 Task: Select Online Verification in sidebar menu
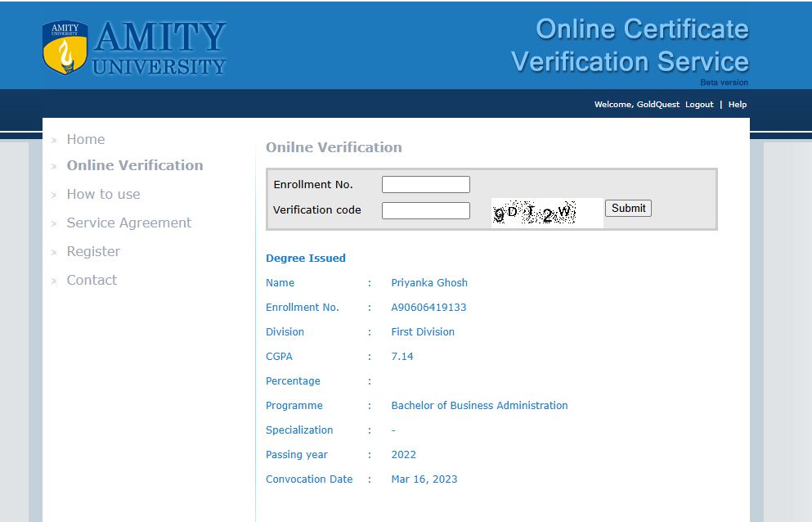click(135, 165)
